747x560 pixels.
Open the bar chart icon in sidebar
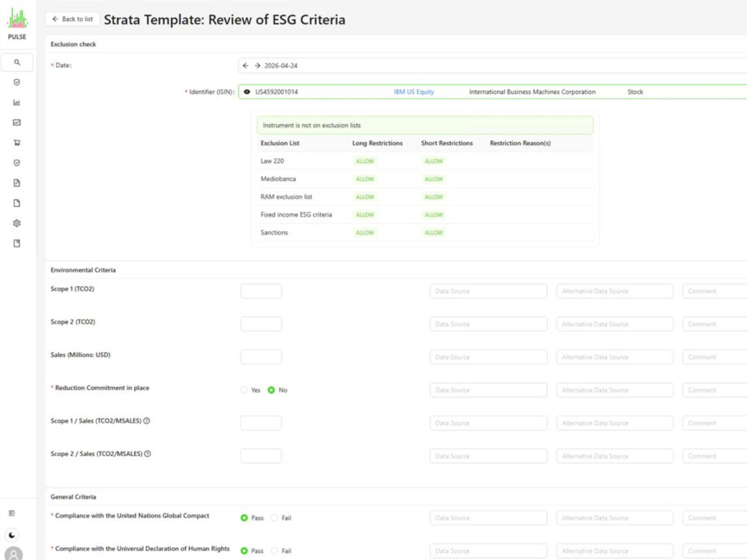point(17,102)
